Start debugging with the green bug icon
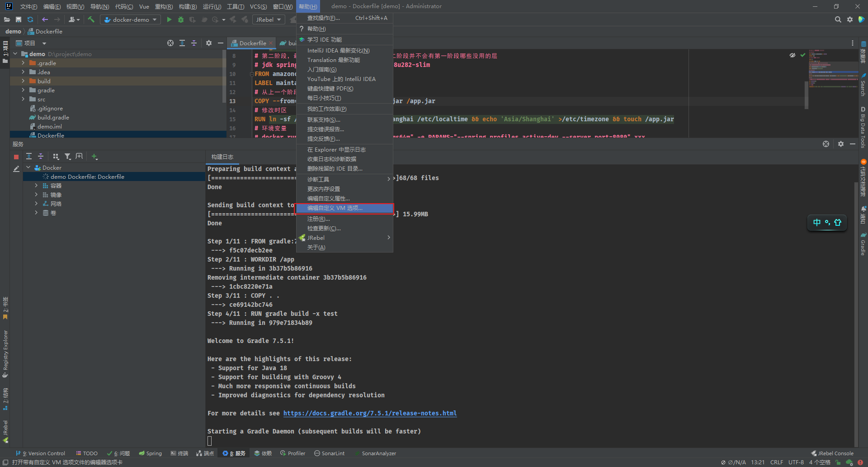The width and height of the screenshot is (868, 467). pyautogui.click(x=181, y=19)
